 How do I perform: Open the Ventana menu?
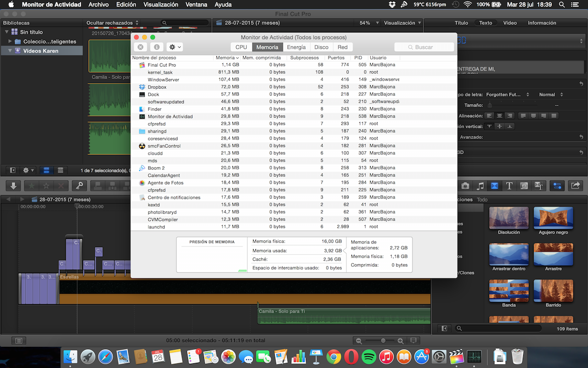click(196, 5)
